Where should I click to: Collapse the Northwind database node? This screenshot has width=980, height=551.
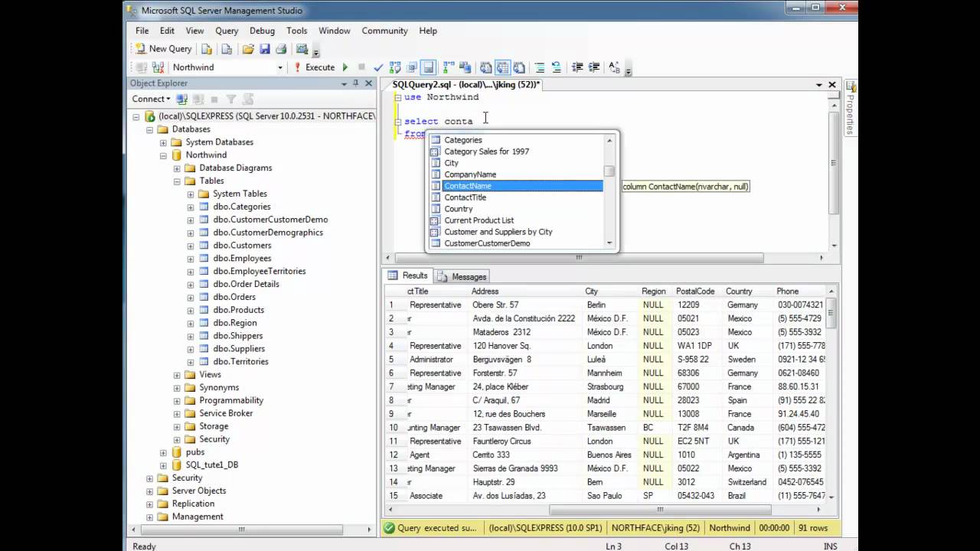pyautogui.click(x=163, y=155)
